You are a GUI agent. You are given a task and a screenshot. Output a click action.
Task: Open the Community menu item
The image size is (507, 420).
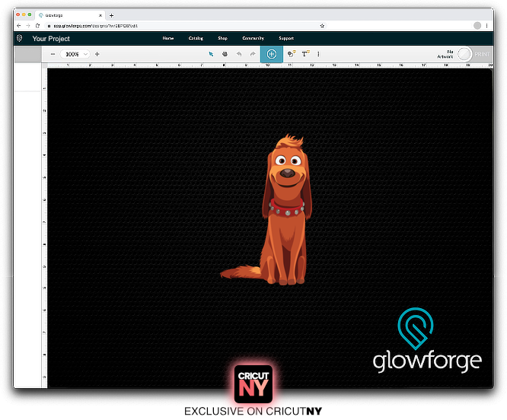(253, 38)
